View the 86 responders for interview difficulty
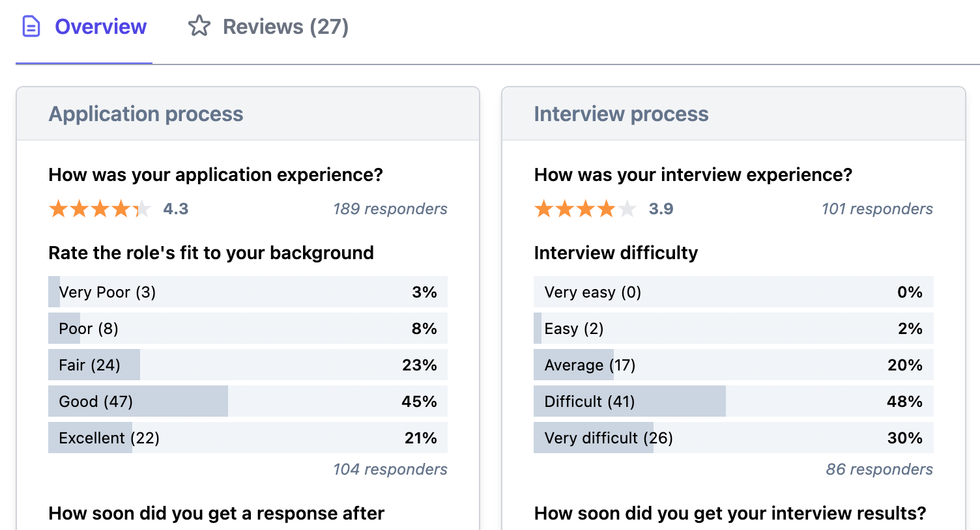980x530 pixels. point(879,469)
